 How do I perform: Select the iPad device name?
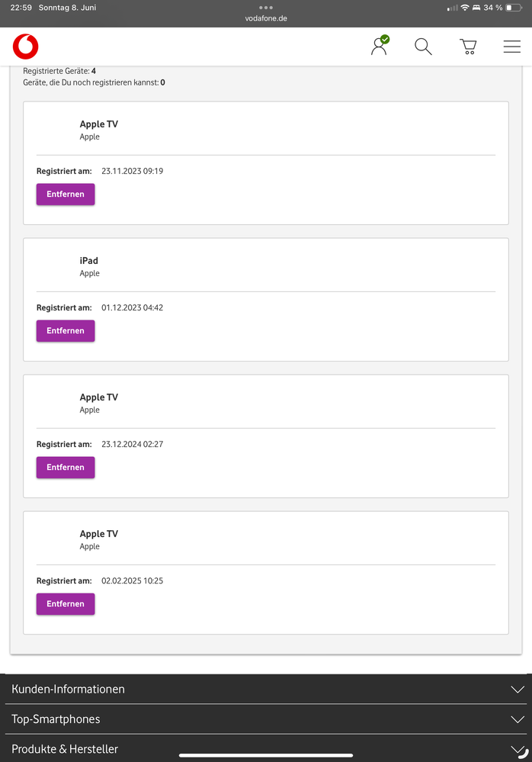point(89,261)
